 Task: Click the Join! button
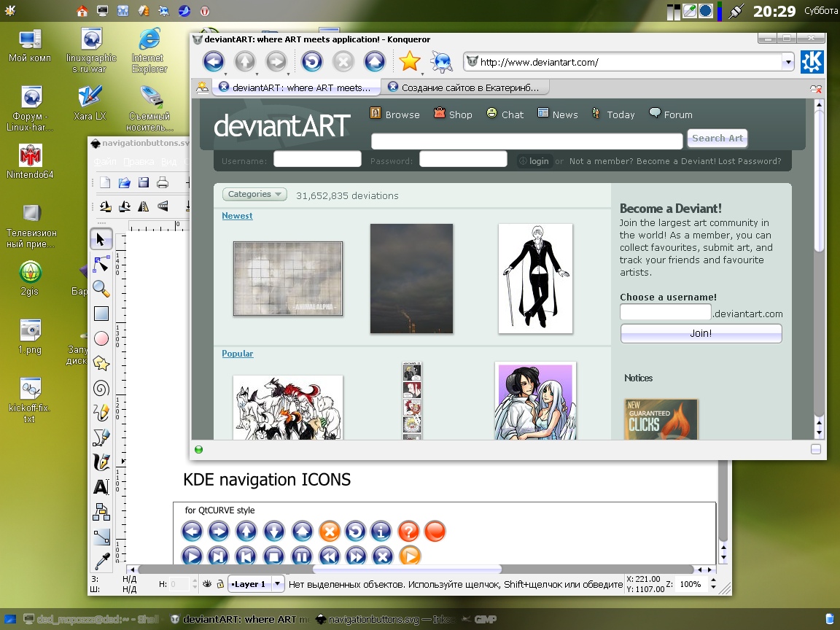tap(701, 333)
